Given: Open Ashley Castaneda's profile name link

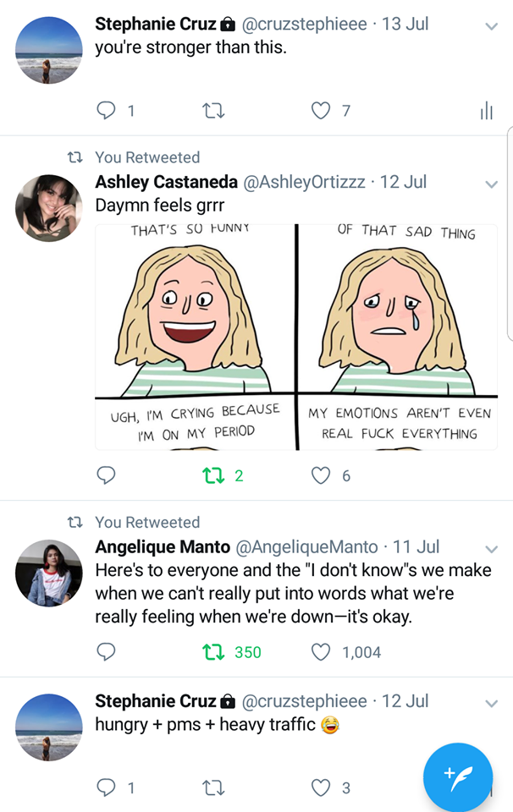Looking at the screenshot, I should 166,182.
